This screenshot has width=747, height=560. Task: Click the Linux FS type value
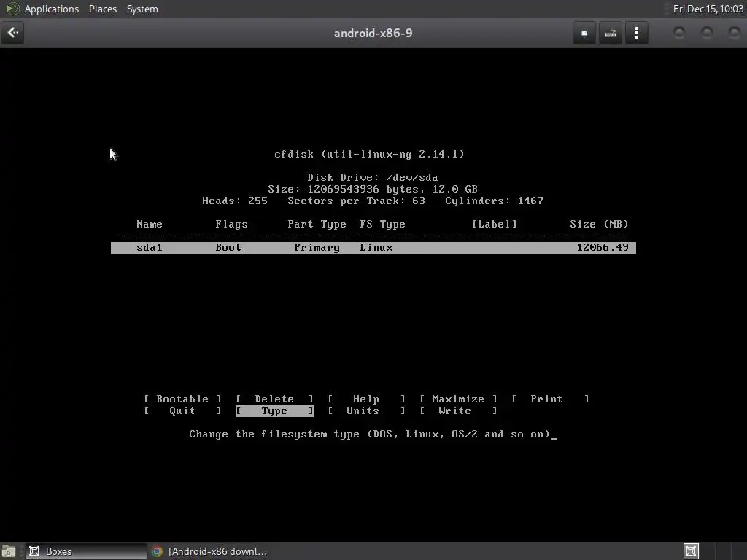pyautogui.click(x=376, y=248)
